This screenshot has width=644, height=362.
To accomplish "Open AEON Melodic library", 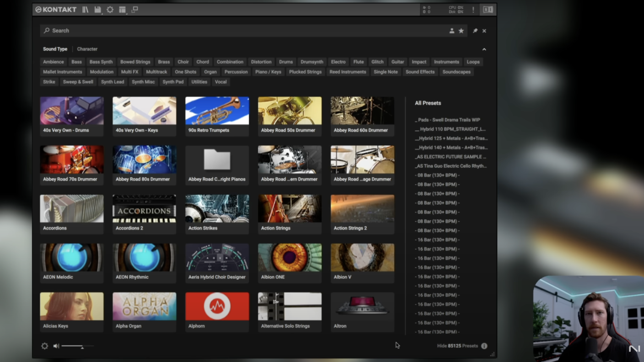I will coord(72,263).
